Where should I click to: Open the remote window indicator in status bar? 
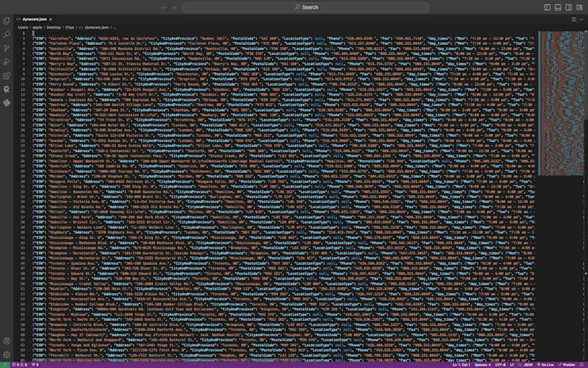point(4,364)
